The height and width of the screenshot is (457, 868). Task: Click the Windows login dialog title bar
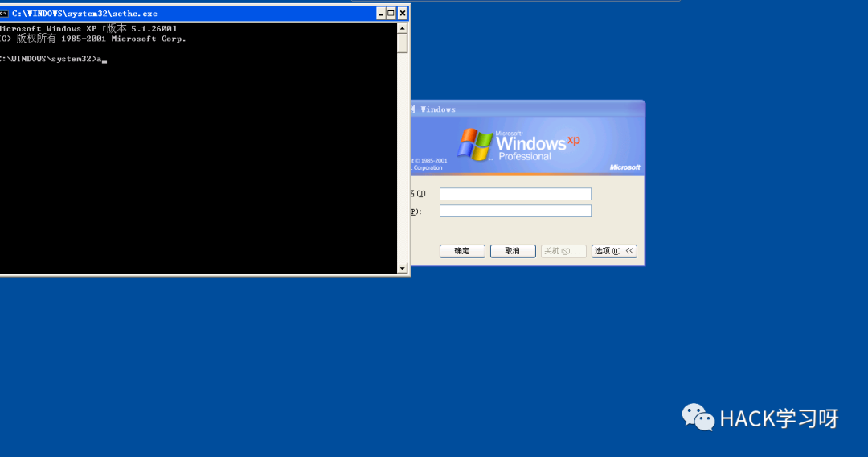pyautogui.click(x=528, y=109)
